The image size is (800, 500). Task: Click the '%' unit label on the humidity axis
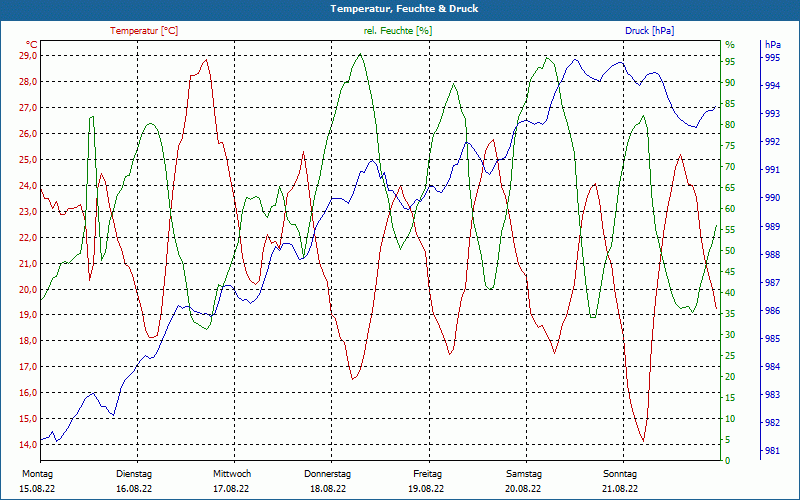730,45
